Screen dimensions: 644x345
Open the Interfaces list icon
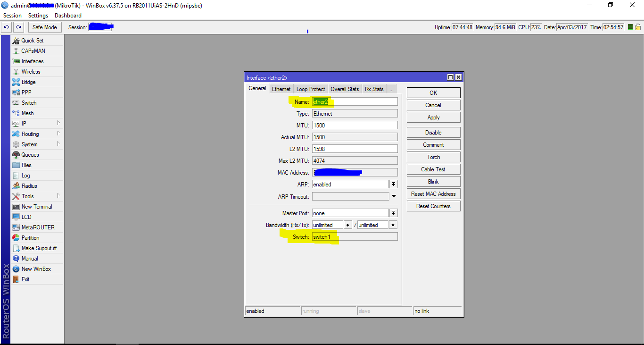coord(16,61)
